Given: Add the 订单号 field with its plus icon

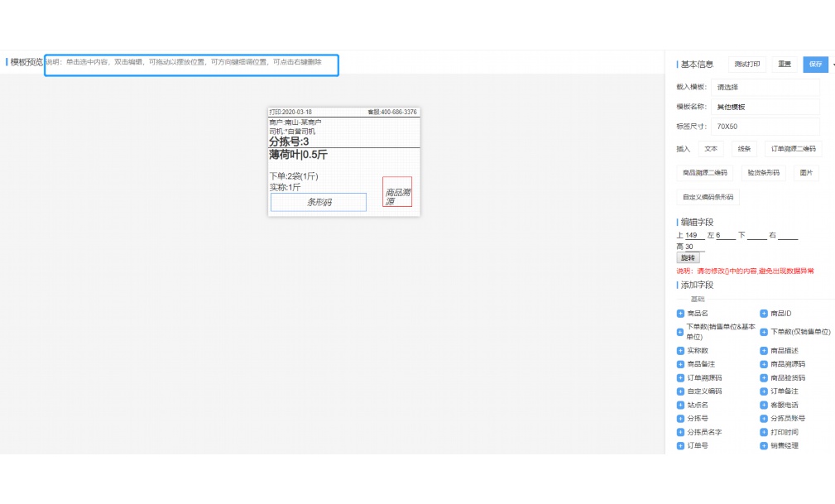Looking at the screenshot, I should 680,445.
